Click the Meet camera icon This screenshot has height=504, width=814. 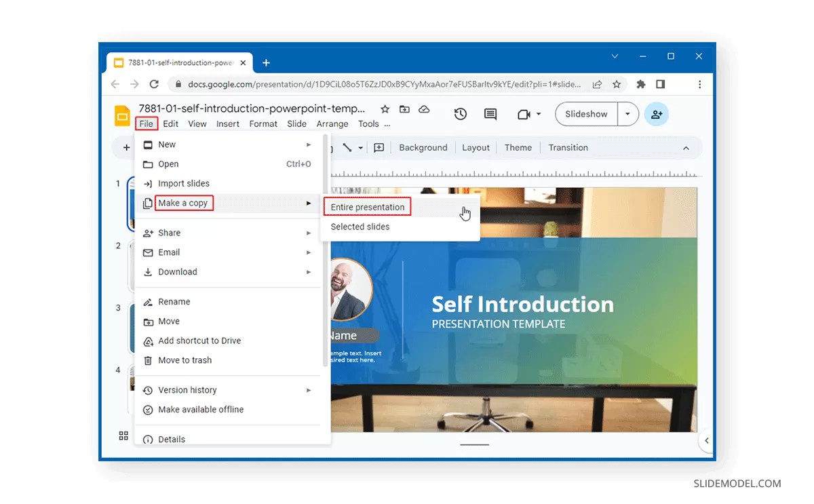pyautogui.click(x=524, y=114)
